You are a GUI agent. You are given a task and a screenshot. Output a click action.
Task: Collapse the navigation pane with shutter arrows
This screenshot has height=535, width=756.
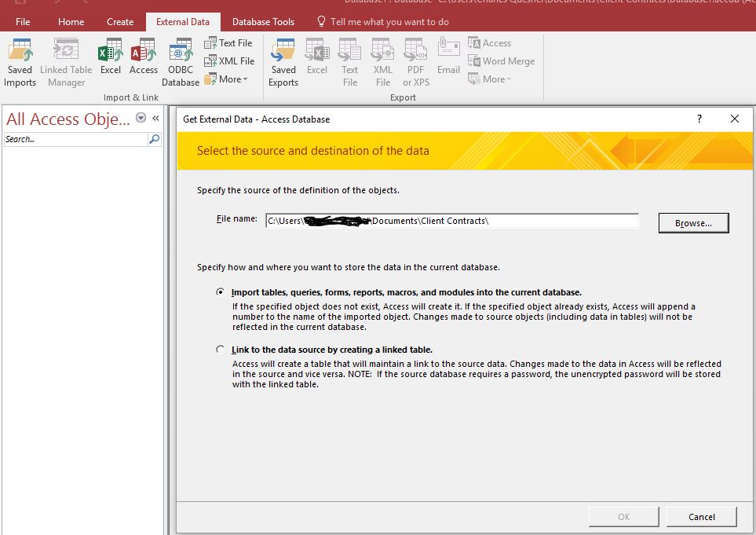[x=155, y=118]
